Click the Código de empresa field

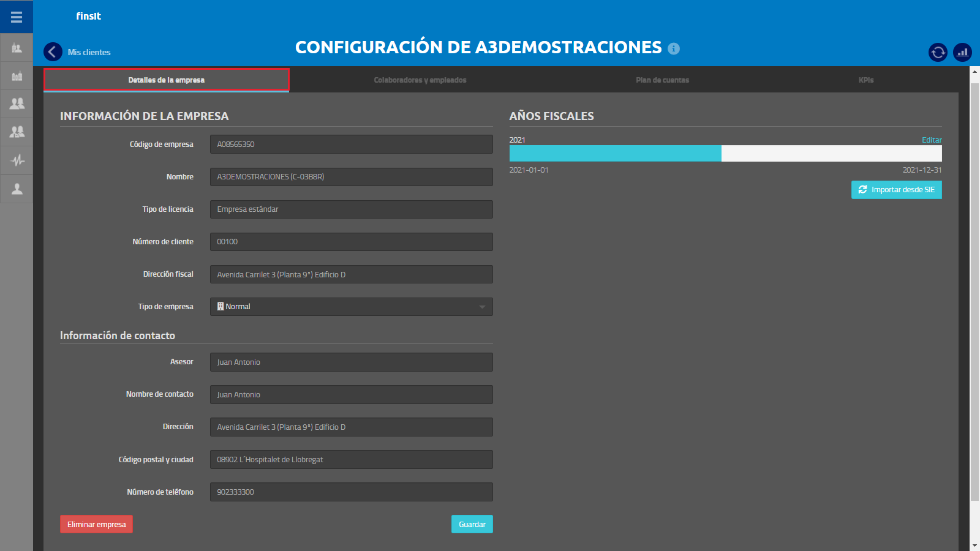(352, 144)
